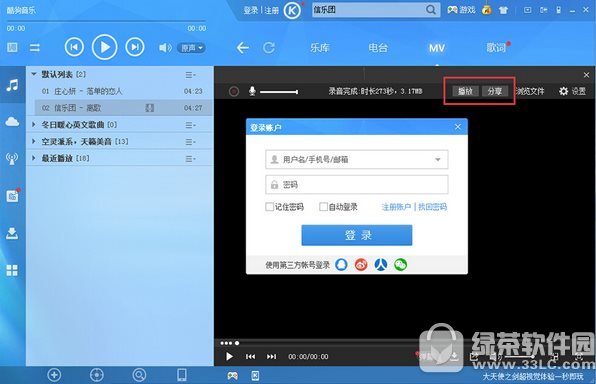Open the sidebar icon with the red dot
This screenshot has width=596, height=384.
point(12,196)
